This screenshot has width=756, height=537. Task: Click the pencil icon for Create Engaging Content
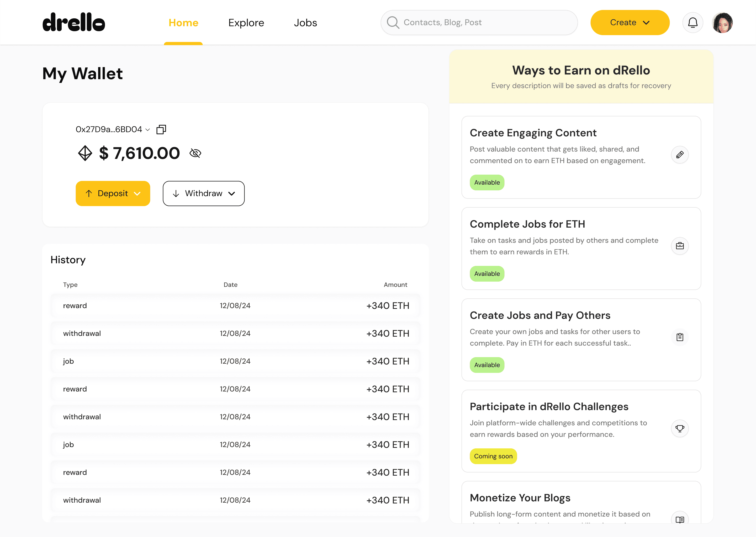click(680, 154)
